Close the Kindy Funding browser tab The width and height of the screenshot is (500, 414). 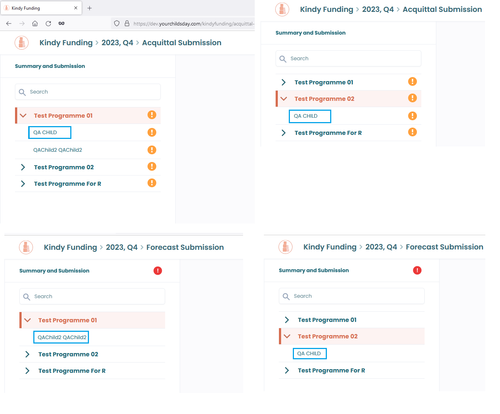pos(76,8)
